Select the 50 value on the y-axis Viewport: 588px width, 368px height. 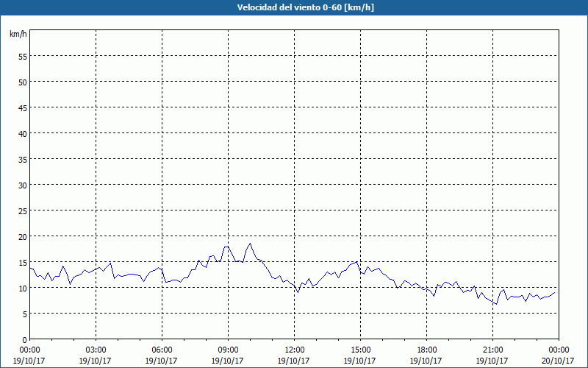[x=22, y=82]
